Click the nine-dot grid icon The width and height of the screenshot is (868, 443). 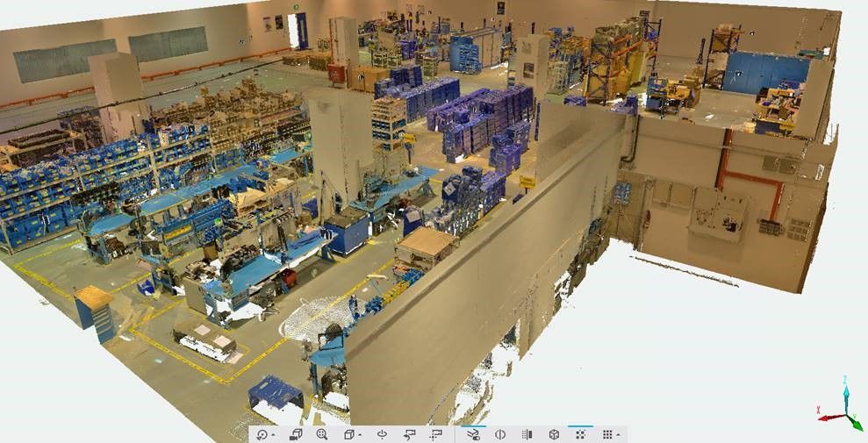click(607, 434)
